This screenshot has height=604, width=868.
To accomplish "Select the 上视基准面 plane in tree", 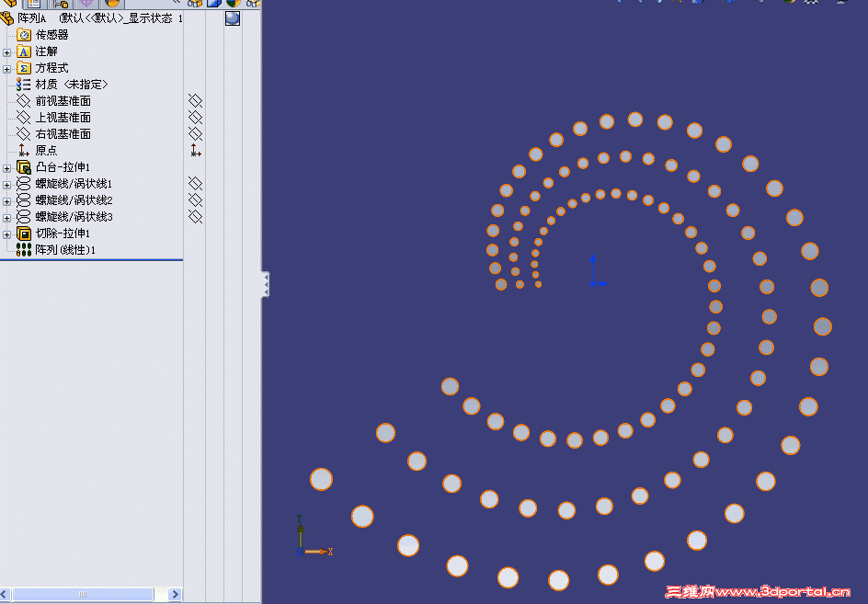I will (53, 118).
